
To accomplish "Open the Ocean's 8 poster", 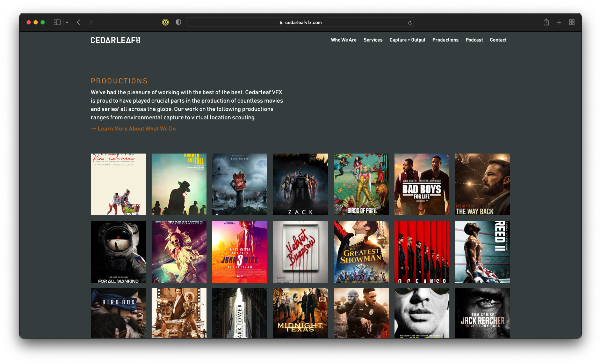I will 422,252.
